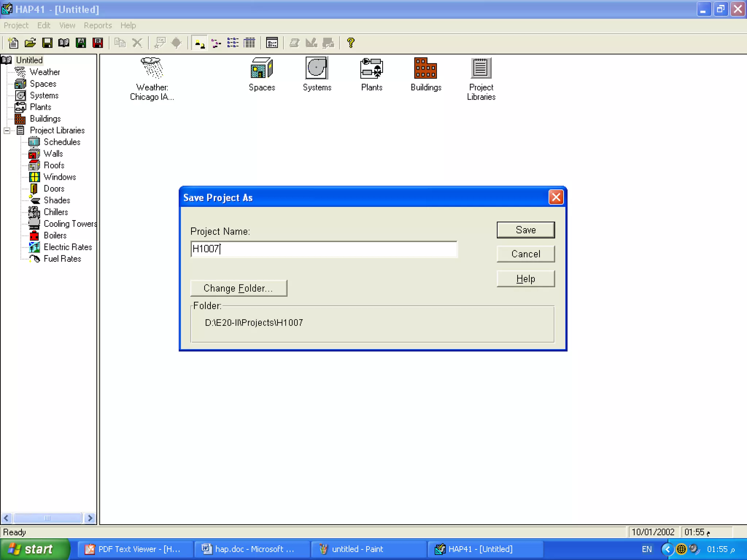Open the Reports menu
The image size is (747, 560).
(97, 26)
